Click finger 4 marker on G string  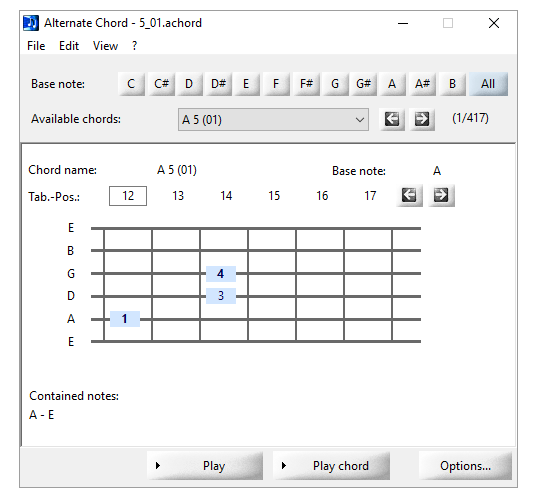(221, 274)
